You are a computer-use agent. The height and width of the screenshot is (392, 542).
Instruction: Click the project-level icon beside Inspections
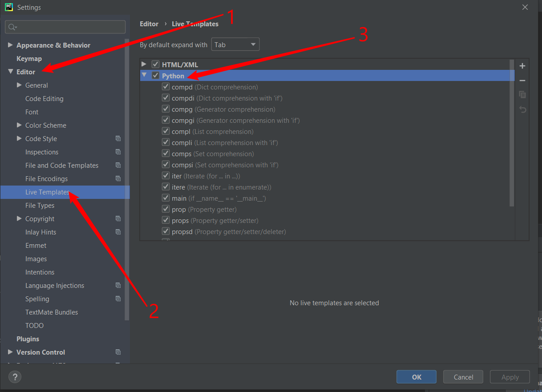click(118, 152)
